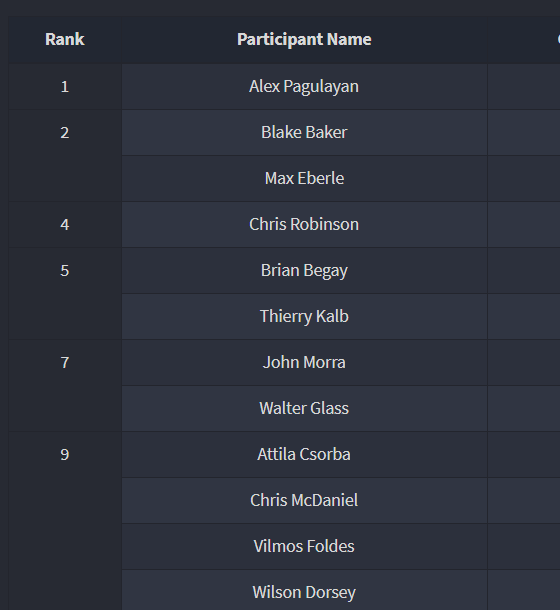Click the Participant Name column header
This screenshot has height=610, width=560.
pos(304,39)
